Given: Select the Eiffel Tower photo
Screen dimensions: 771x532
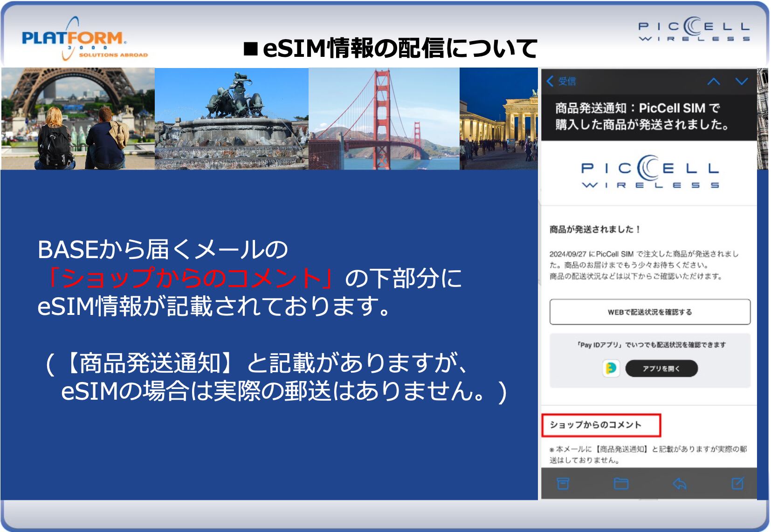Looking at the screenshot, I should (x=78, y=119).
